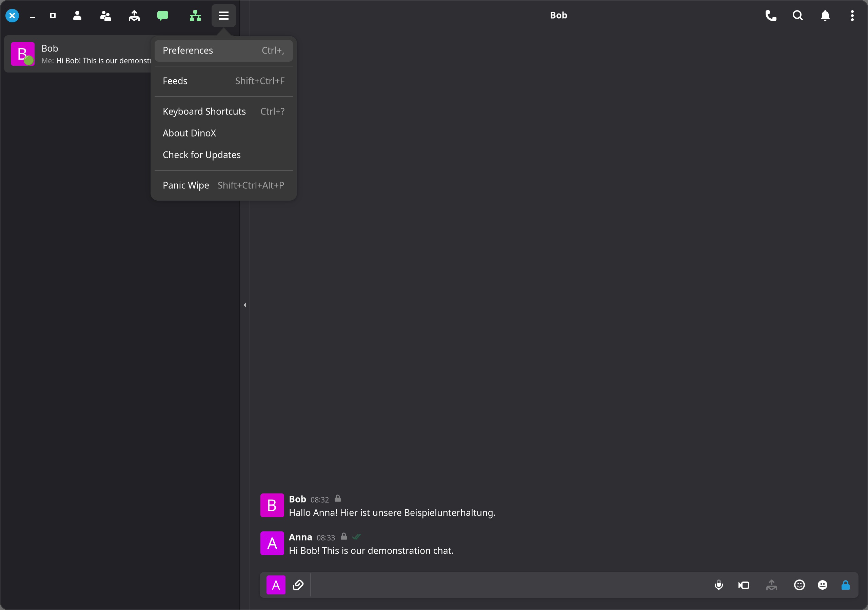Image resolution: width=868 pixels, height=610 pixels.
Task: Select Check for Updates
Action: pos(224,155)
